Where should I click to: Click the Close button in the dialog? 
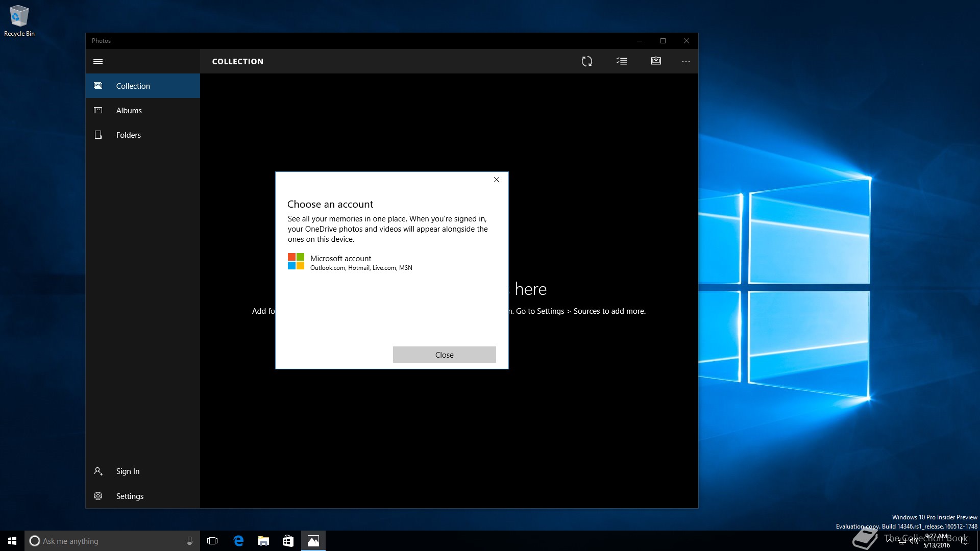(x=445, y=355)
